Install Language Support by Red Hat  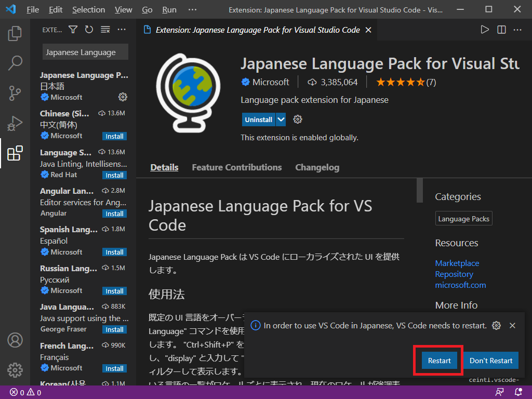pos(114,175)
